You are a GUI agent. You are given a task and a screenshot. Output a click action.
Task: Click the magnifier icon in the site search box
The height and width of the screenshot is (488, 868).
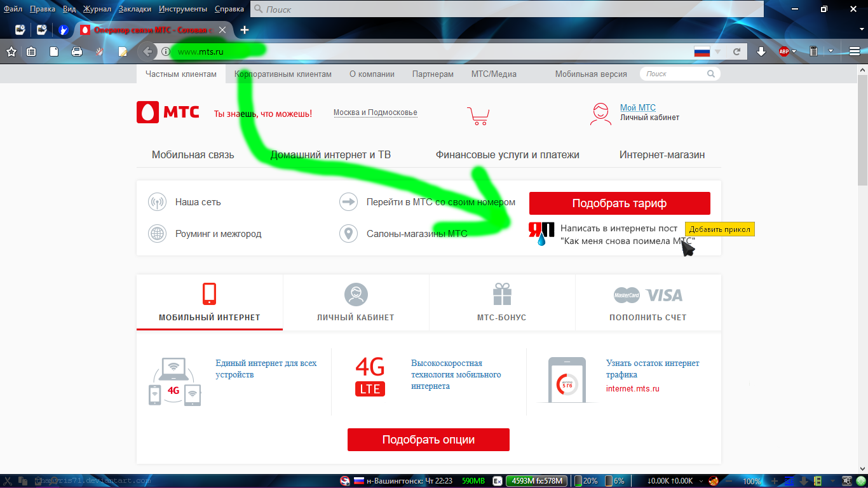(711, 74)
